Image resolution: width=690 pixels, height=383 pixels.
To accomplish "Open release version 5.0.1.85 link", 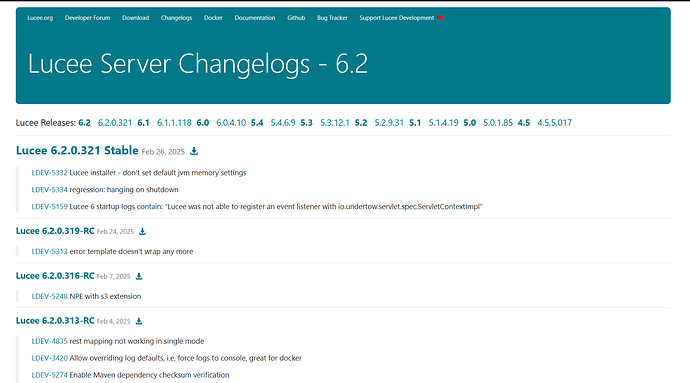I will pyautogui.click(x=498, y=123).
